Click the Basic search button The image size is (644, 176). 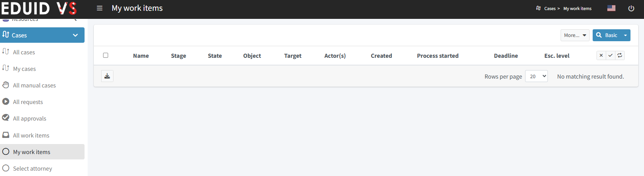pyautogui.click(x=607, y=35)
